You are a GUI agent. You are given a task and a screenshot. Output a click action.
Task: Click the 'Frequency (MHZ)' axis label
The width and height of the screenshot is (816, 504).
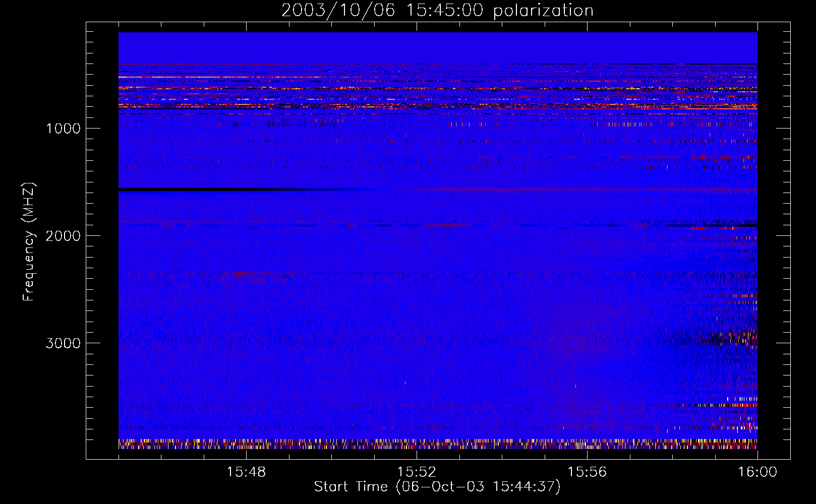point(29,242)
